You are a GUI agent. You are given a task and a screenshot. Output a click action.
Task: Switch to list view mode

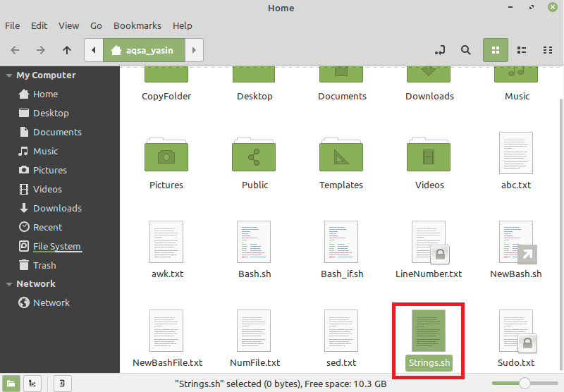[522, 50]
